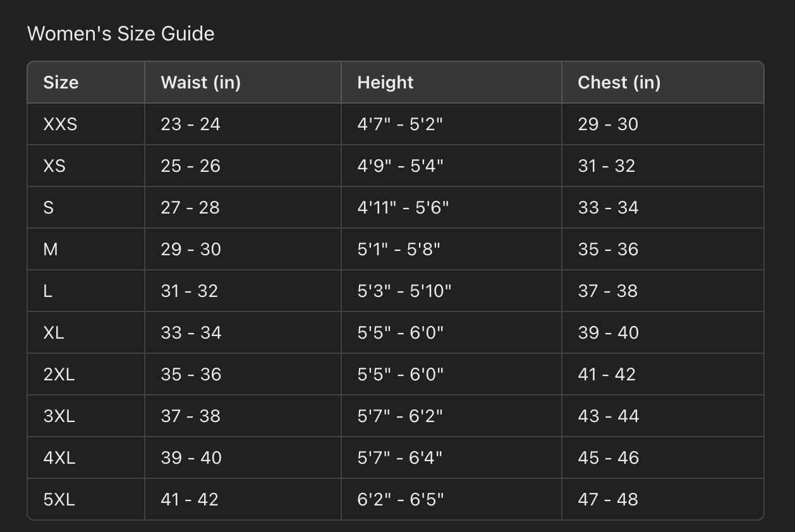Select waist value 31 - 32
The height and width of the screenshot is (532, 795).
[x=189, y=291]
